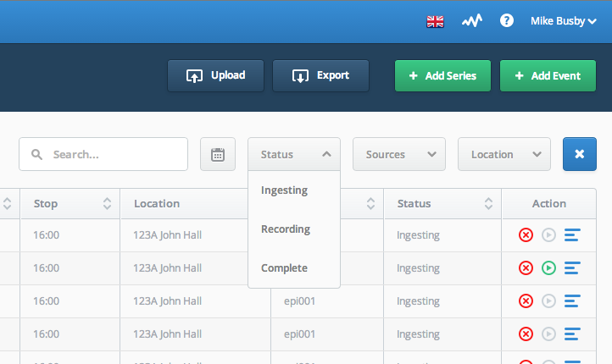
Task: Click red delete icon in first row
Action: [x=526, y=235]
